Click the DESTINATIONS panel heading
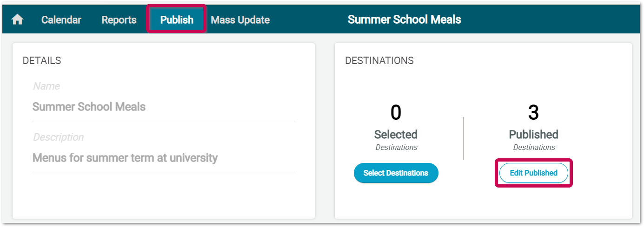 379,61
